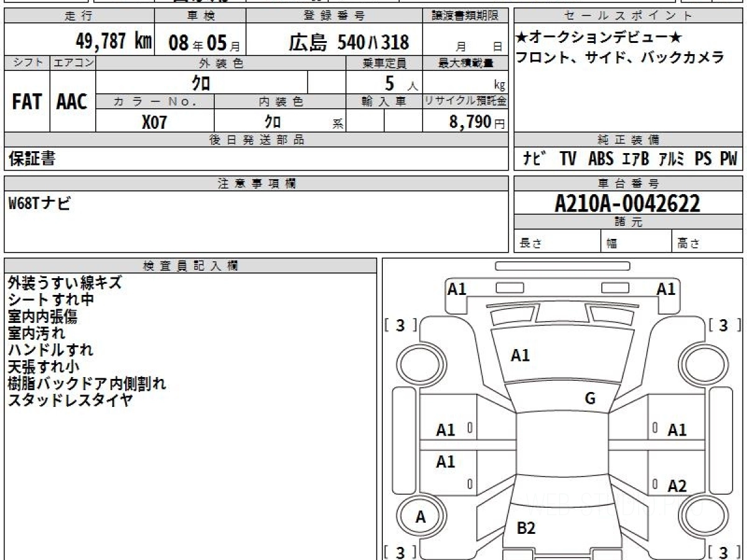Click the 車検 inspection header
The image size is (747, 560).
click(200, 16)
